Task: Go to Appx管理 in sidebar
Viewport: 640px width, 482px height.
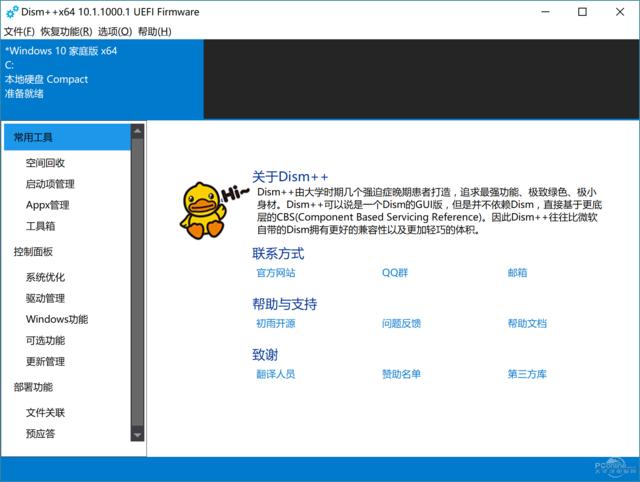Action: [48, 205]
